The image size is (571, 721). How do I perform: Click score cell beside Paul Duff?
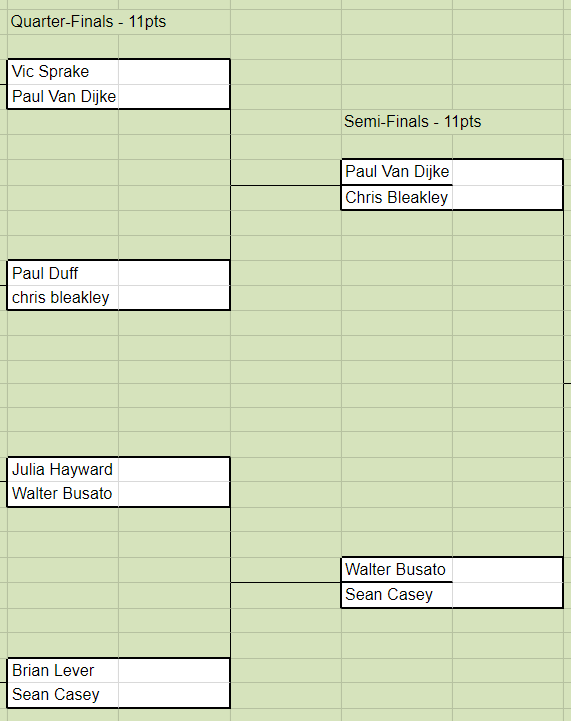click(x=174, y=273)
